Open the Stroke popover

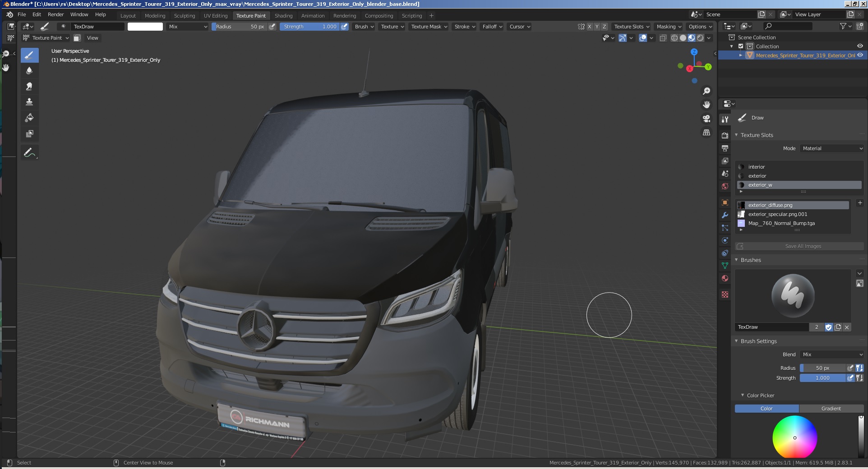point(465,27)
